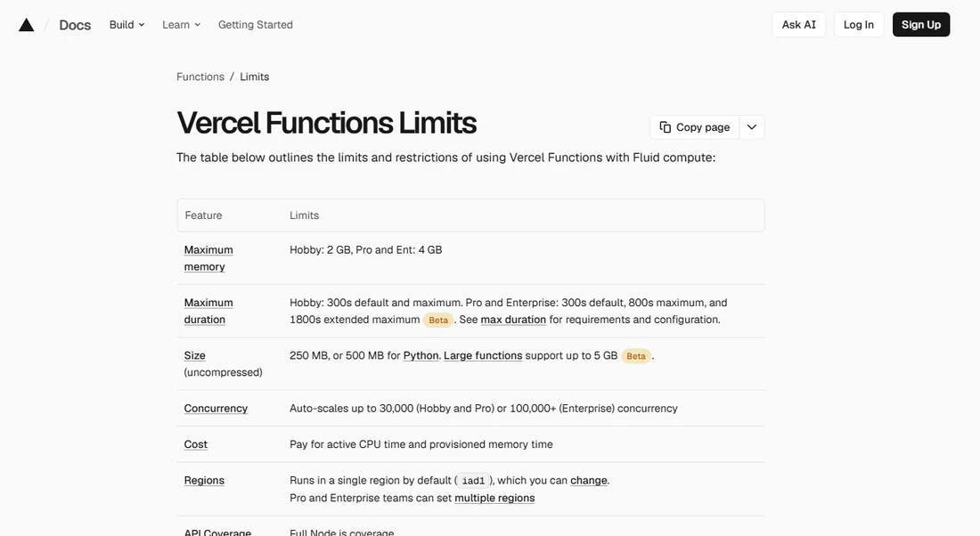Click the Log In button
Viewport: 980px width, 536px height.
point(859,24)
